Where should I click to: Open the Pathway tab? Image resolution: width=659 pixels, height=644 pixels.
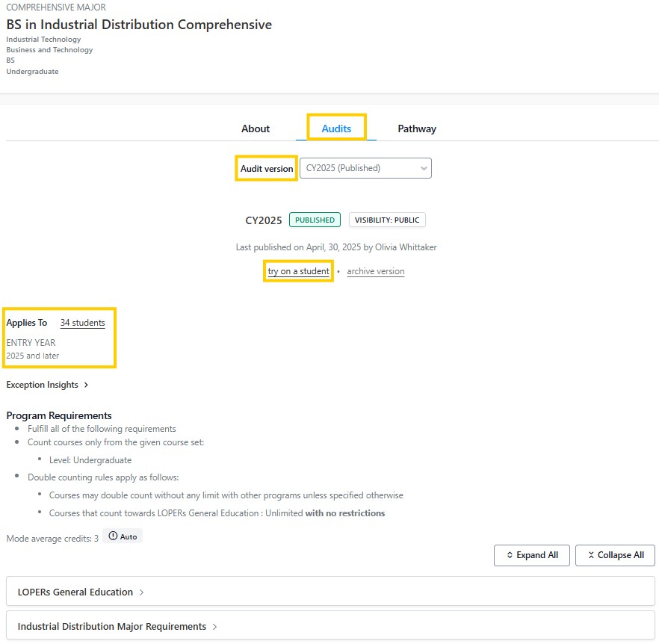417,129
